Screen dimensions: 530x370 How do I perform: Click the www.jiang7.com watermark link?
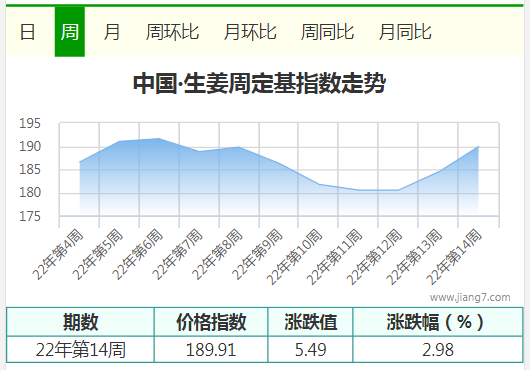(x=470, y=297)
